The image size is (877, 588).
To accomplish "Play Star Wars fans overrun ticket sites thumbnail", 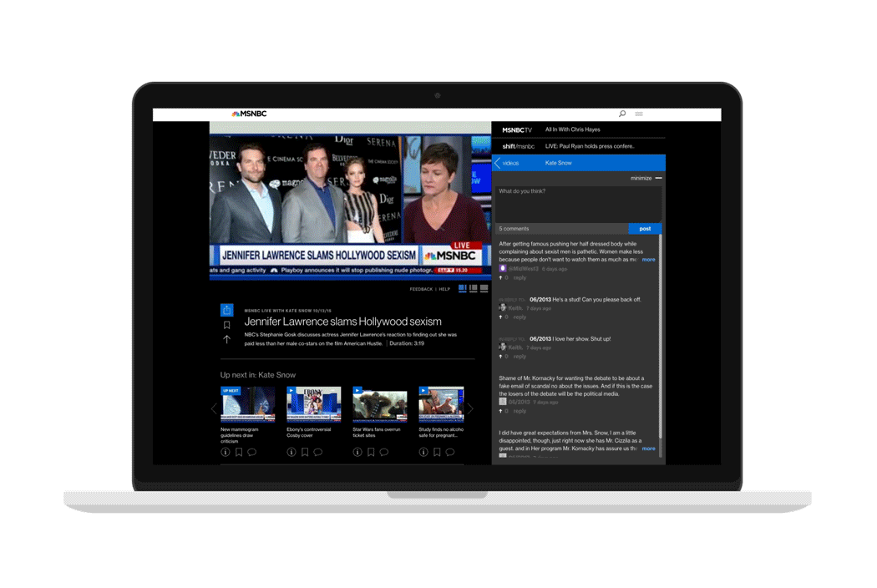I will coord(380,404).
